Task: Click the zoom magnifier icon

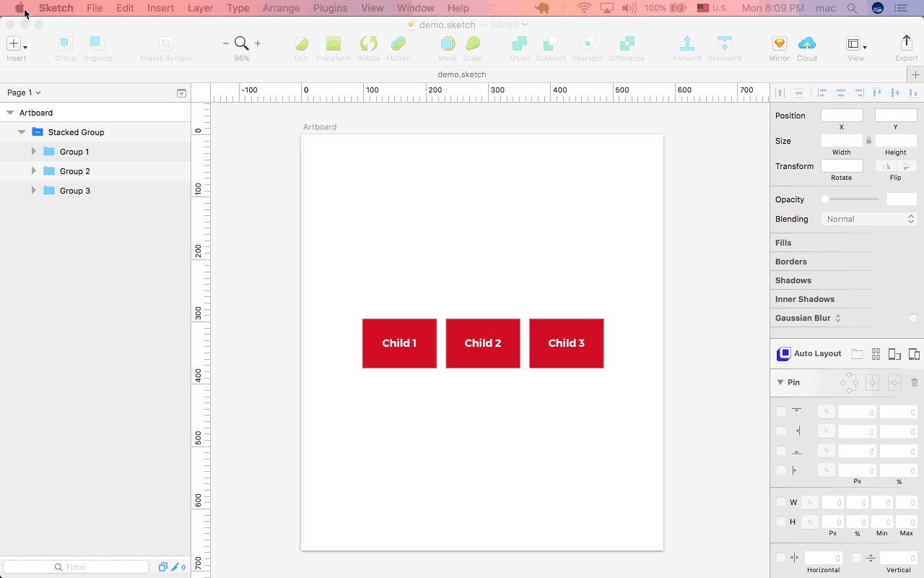Action: click(242, 43)
